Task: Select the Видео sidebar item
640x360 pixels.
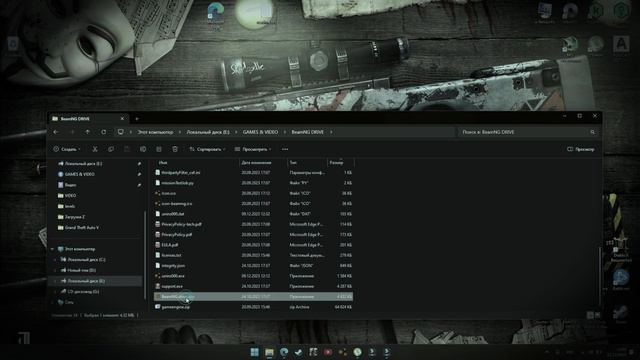Action: tap(70, 185)
